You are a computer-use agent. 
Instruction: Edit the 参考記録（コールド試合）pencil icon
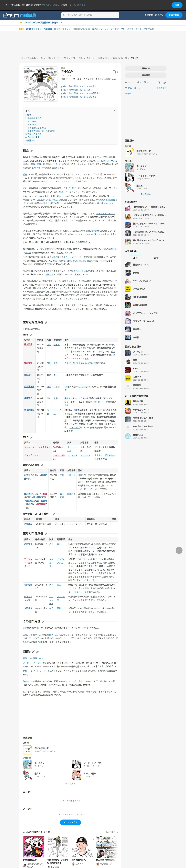pos(54,514)
